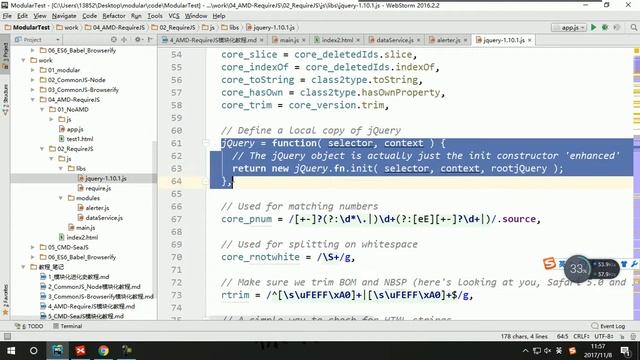Close the jquery-1.10.1.js editor tab
The height and width of the screenshot is (360, 640).
530,40
